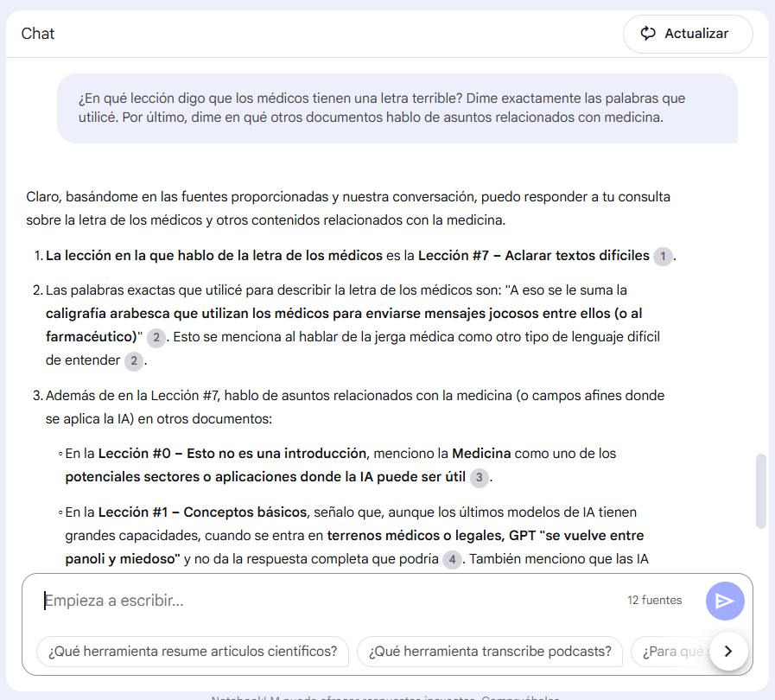Click the chat vertical scrollbar thumb
The height and width of the screenshot is (700, 775).
pos(760,492)
